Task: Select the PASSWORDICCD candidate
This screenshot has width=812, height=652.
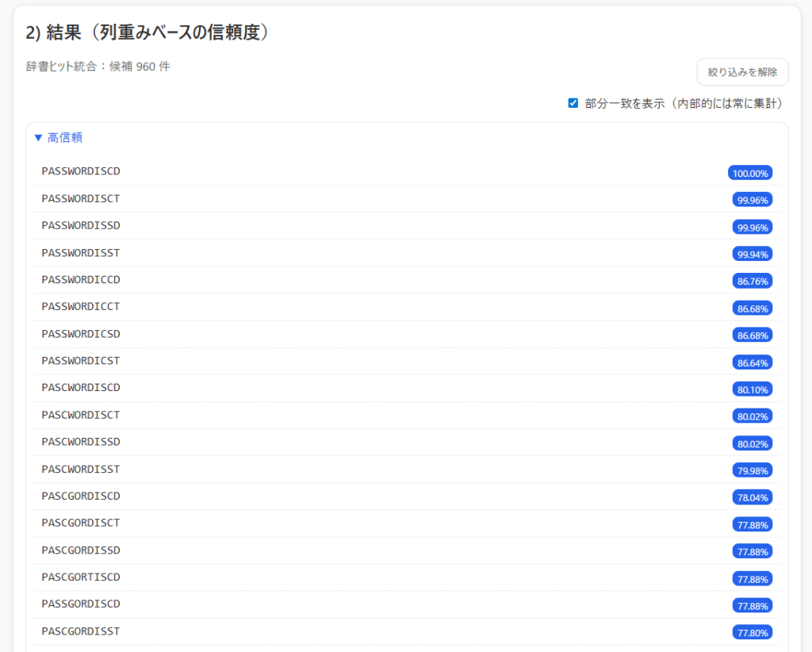Action: (x=81, y=279)
